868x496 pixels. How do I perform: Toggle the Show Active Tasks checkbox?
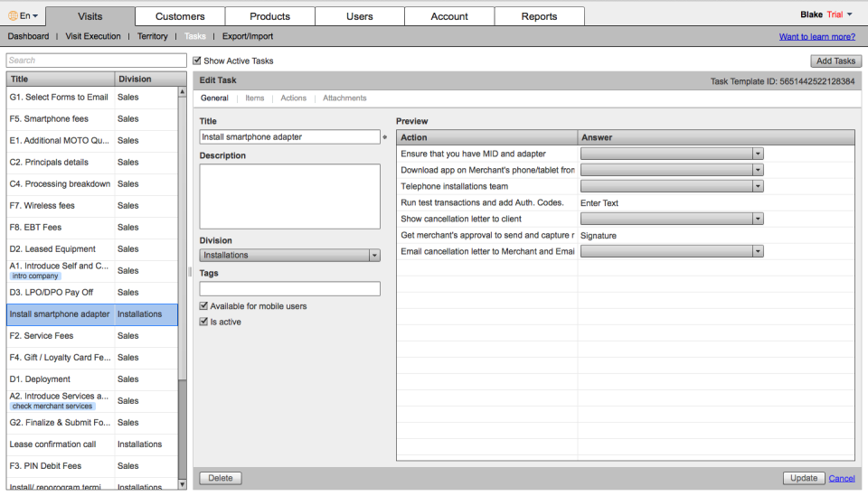click(197, 61)
